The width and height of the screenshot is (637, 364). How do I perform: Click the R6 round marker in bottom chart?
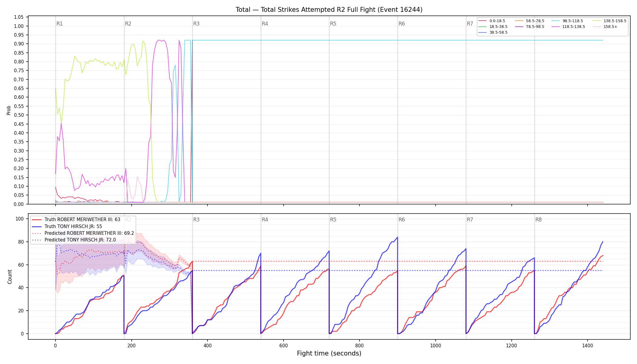tap(402, 220)
